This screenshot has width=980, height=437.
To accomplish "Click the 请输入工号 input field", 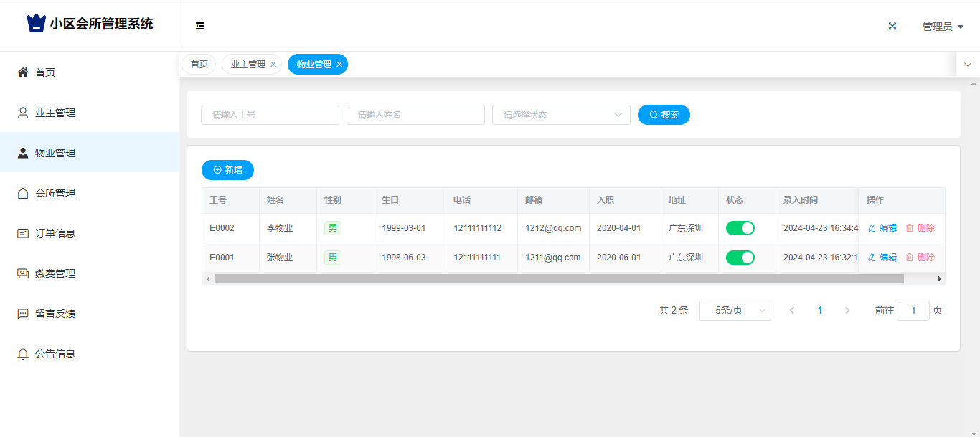I will coord(270,115).
